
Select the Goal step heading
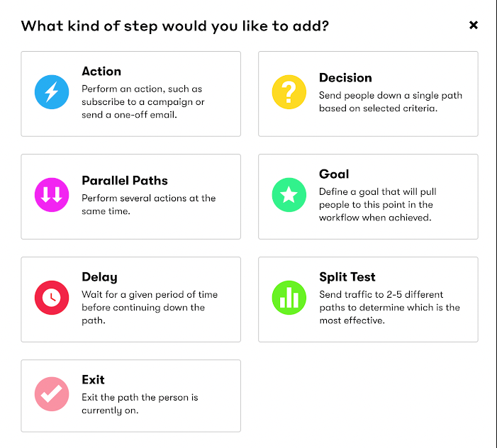click(x=334, y=174)
